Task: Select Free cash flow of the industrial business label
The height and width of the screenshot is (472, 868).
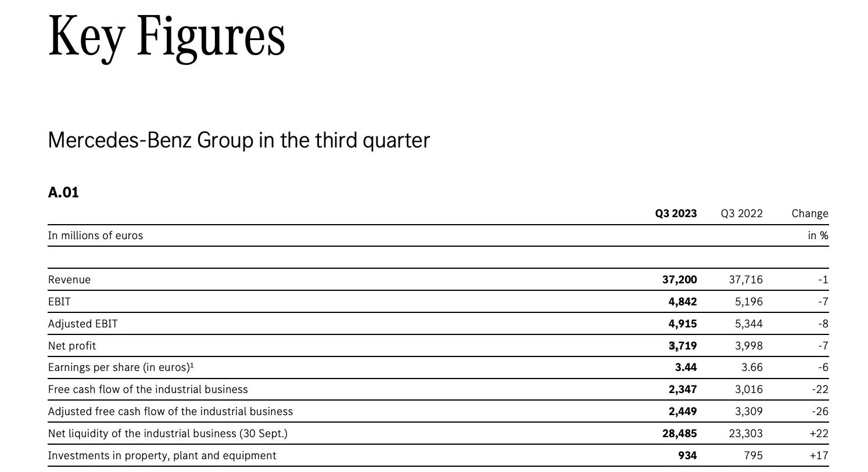Action: 148,390
